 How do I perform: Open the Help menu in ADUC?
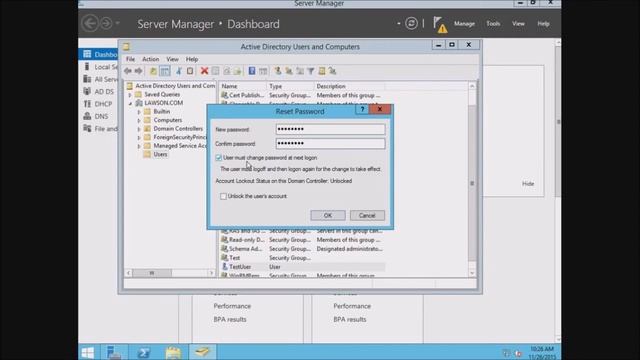(x=192, y=59)
